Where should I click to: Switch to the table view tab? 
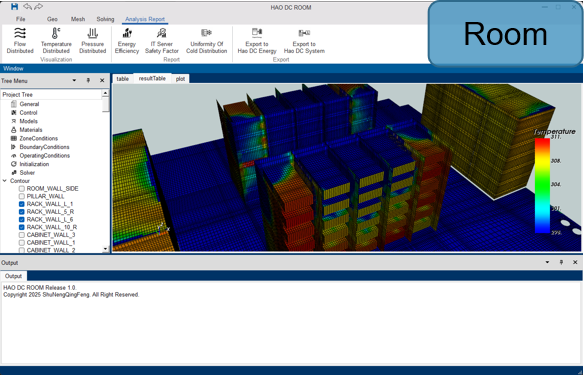tap(123, 79)
